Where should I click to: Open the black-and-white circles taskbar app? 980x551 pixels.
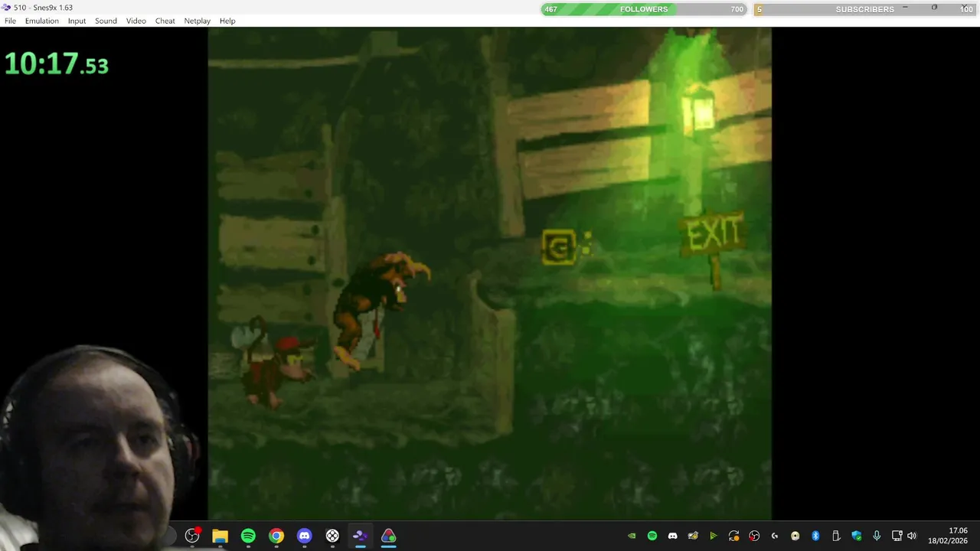[332, 536]
